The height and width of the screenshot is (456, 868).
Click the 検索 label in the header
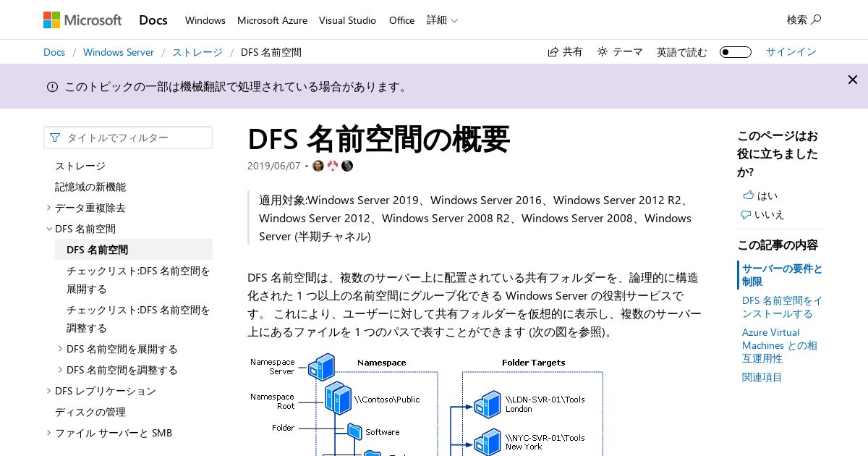(x=797, y=20)
